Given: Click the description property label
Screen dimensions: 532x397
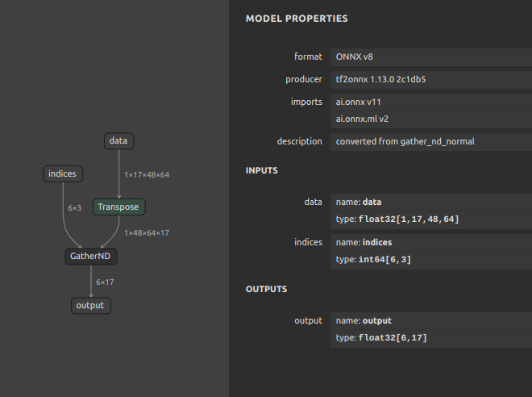Looking at the screenshot, I should [x=300, y=142].
